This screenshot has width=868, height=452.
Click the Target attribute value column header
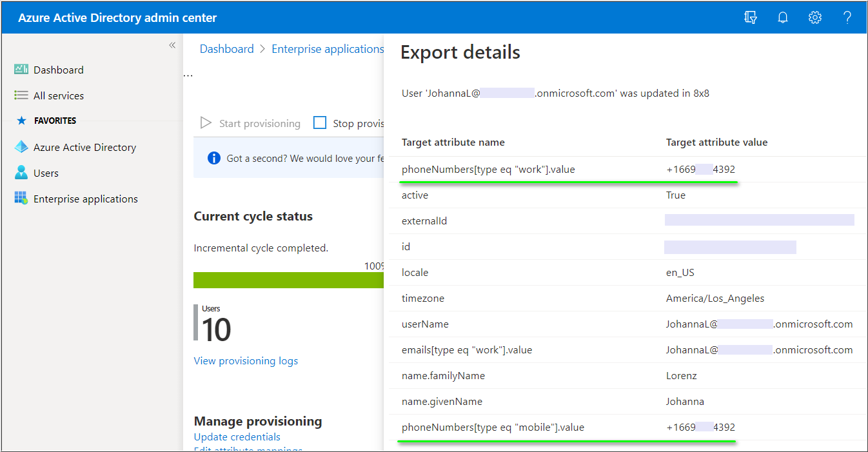pyautogui.click(x=717, y=142)
